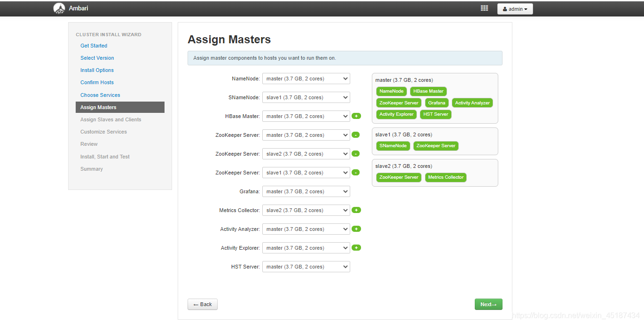Remove ZooKeeper Server on master (minus icon)

click(356, 135)
